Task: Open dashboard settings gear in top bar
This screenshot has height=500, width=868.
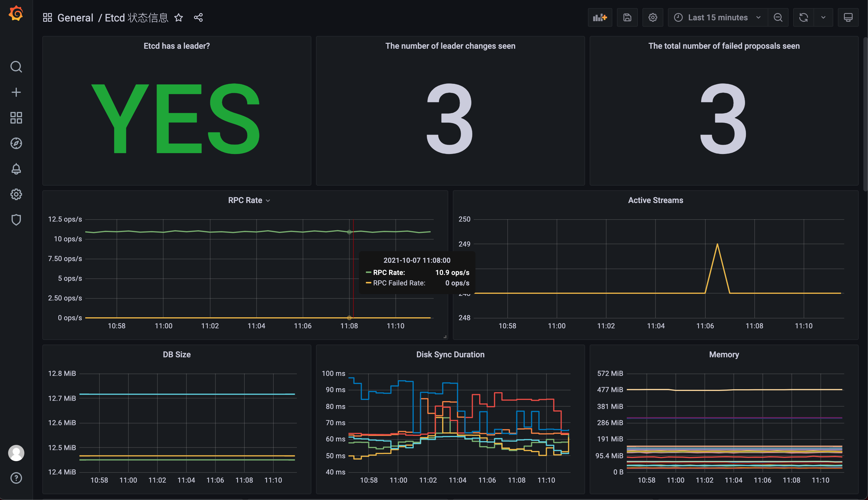Action: [653, 17]
